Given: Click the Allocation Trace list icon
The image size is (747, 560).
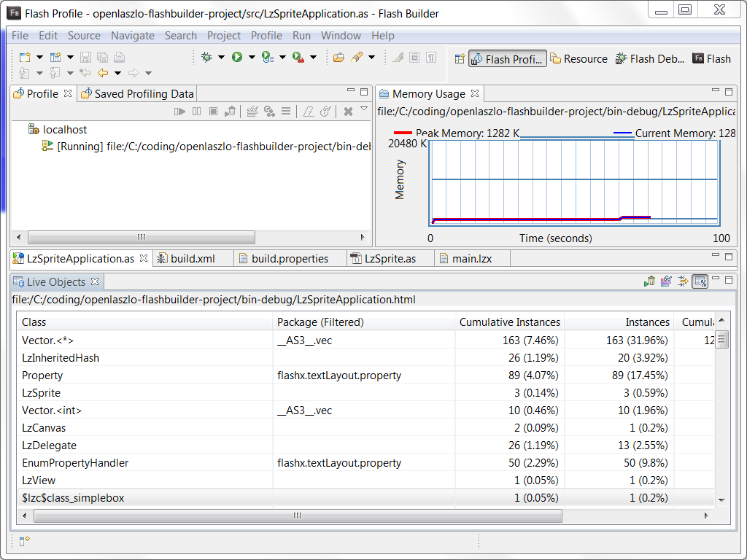Looking at the screenshot, I should pyautogui.click(x=286, y=112).
